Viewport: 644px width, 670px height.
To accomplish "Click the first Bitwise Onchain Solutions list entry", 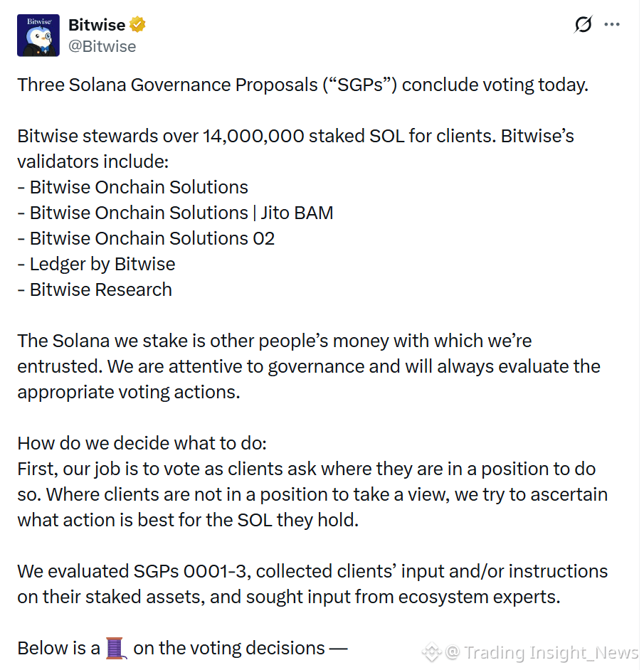I will click(132, 187).
